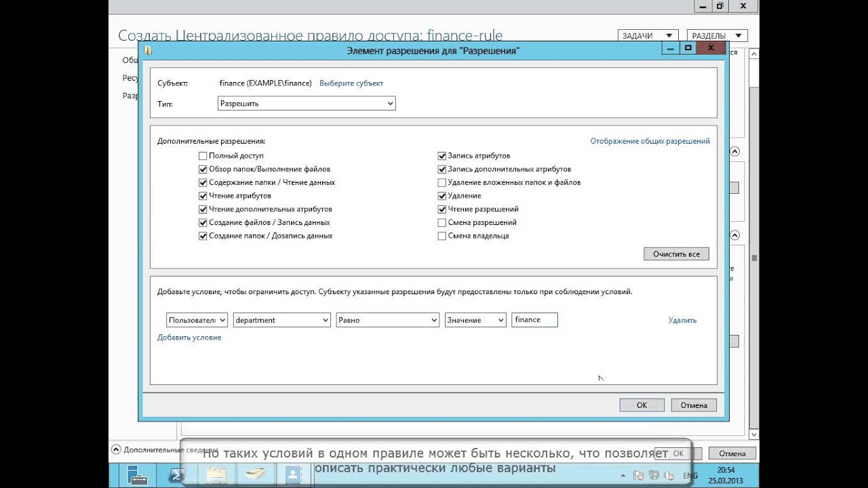The image size is (868, 488).
Task: Uncheck Создание папок / Дозапись данных
Action: [203, 236]
